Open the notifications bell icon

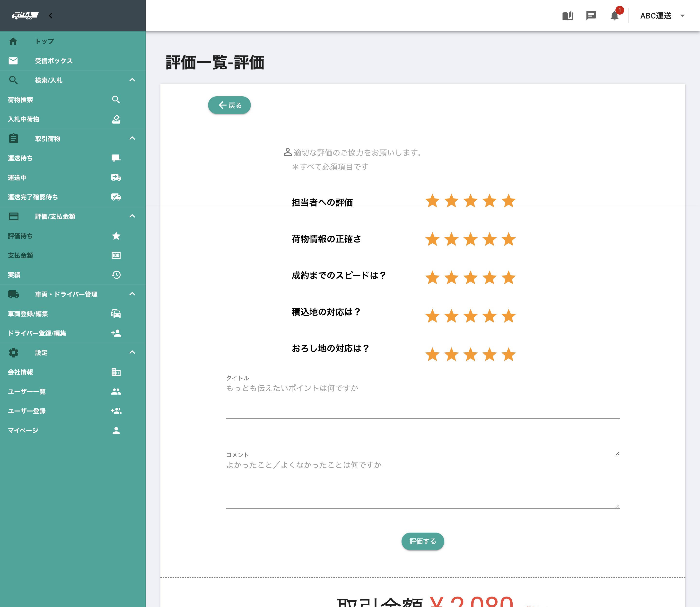(614, 16)
